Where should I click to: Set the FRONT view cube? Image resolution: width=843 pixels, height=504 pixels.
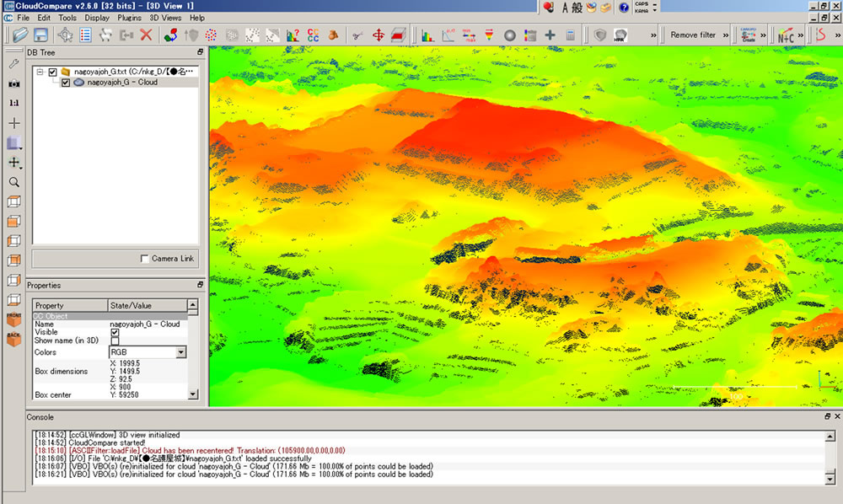coord(14,319)
